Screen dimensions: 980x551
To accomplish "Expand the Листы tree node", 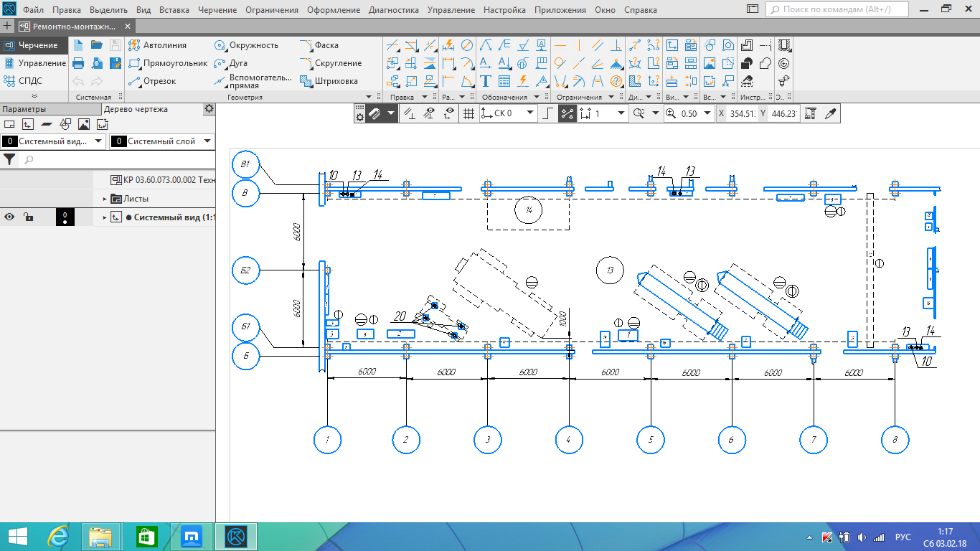I will [104, 199].
